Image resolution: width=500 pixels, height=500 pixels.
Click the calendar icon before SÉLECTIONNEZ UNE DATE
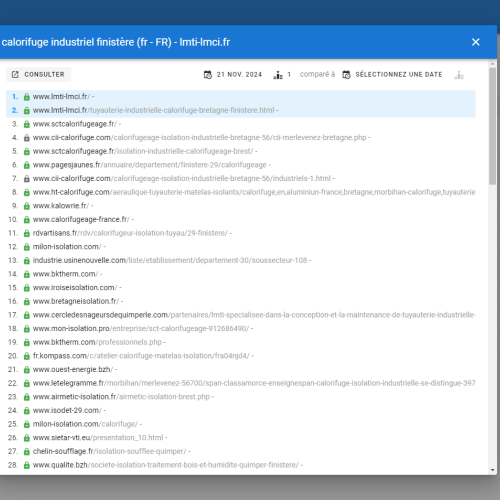click(347, 75)
